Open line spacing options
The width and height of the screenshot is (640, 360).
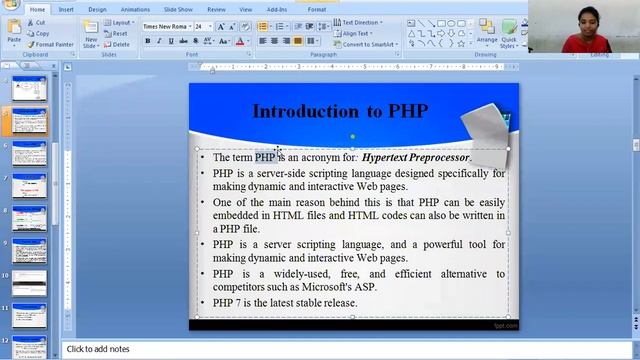(x=323, y=27)
